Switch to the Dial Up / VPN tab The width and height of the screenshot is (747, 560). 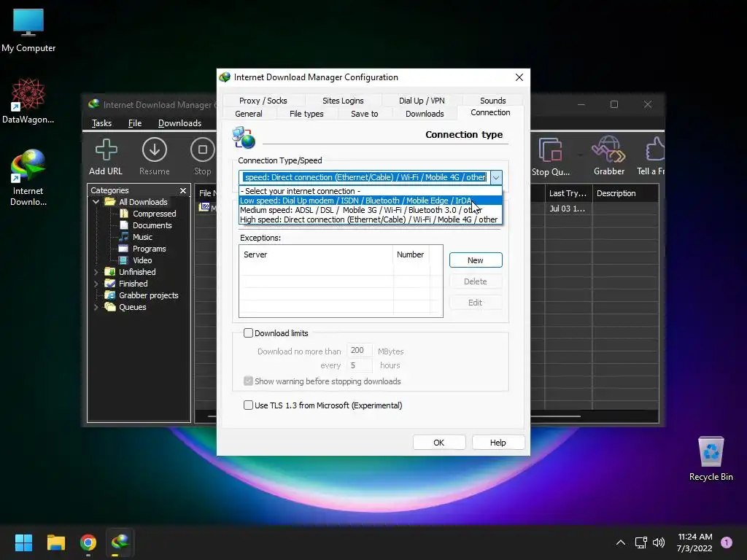tap(422, 101)
